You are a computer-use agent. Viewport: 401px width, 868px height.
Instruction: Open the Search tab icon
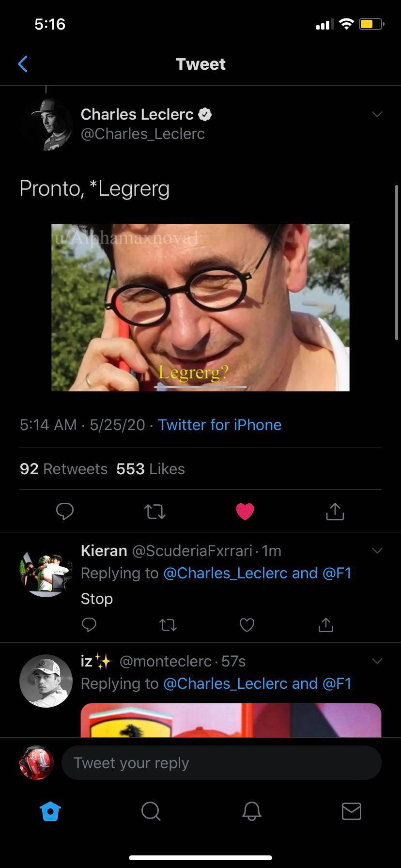point(151,812)
